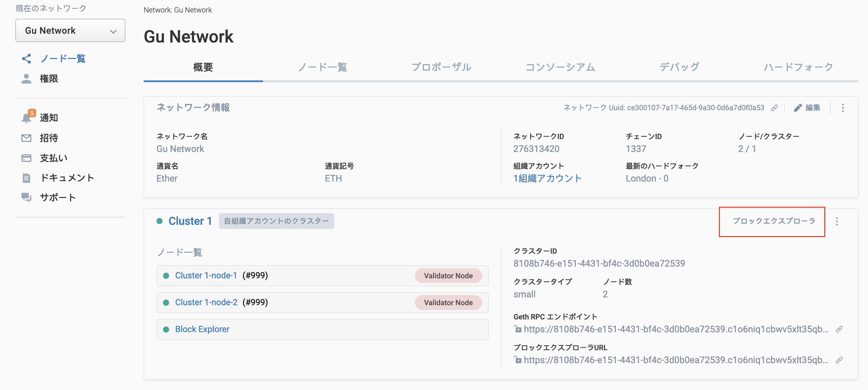Click the Block Explorer list item
The height and width of the screenshot is (390, 868).
(202, 329)
